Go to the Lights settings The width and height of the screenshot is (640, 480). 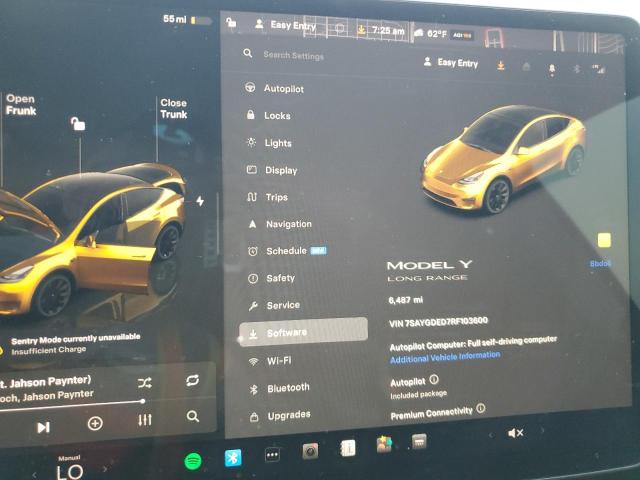pos(269,143)
